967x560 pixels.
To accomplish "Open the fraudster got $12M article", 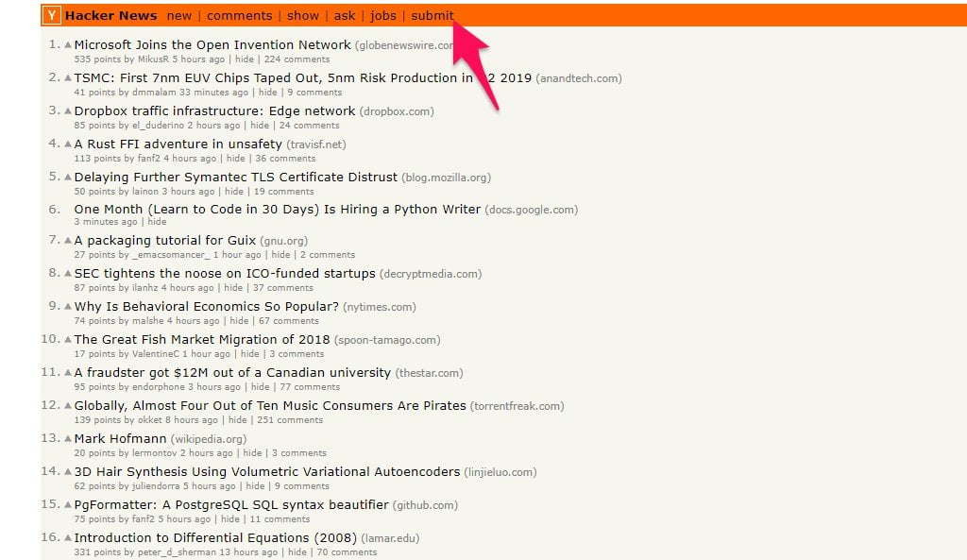I will [232, 372].
